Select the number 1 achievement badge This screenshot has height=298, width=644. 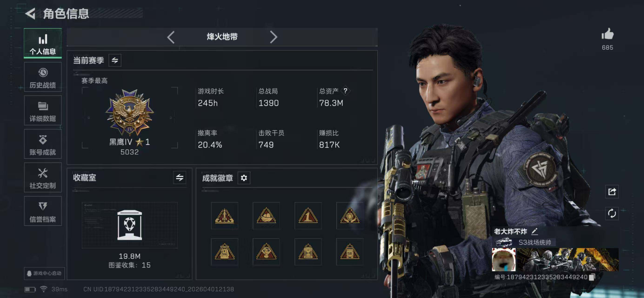(308, 216)
